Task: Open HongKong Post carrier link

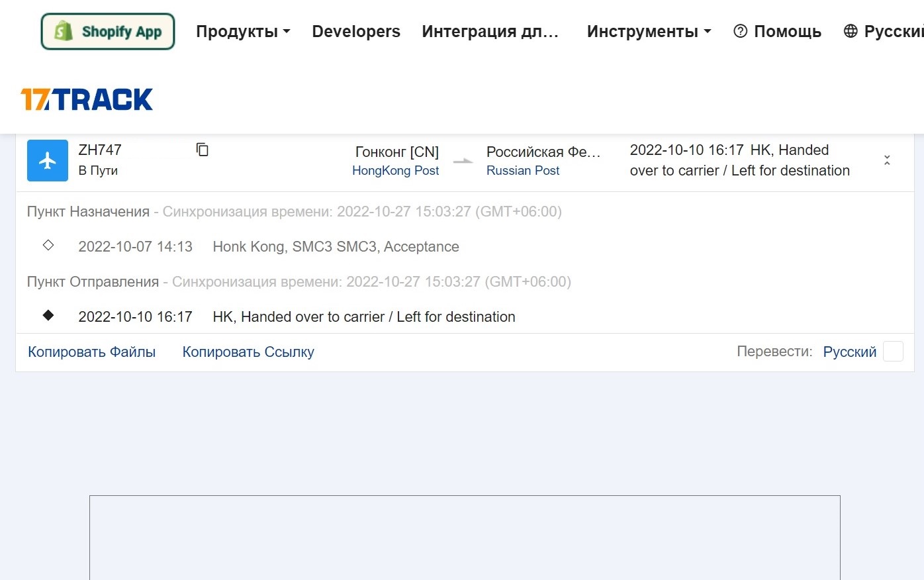Action: pyautogui.click(x=395, y=170)
